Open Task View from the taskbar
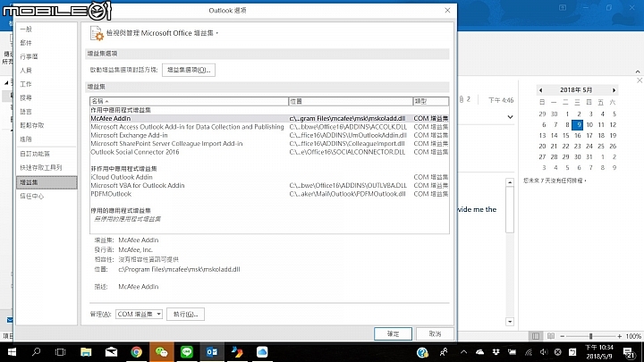The image size is (644, 362). tap(61, 352)
